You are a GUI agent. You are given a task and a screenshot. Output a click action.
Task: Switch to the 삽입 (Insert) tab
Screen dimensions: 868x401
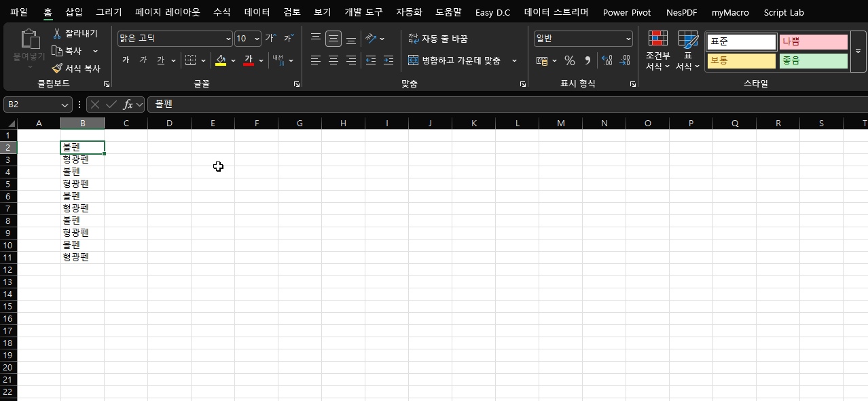point(73,12)
